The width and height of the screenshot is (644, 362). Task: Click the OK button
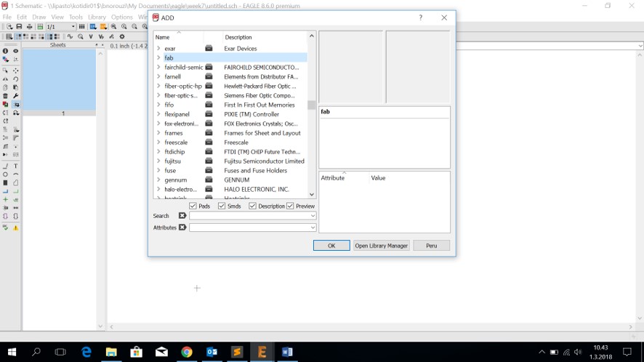[331, 245]
